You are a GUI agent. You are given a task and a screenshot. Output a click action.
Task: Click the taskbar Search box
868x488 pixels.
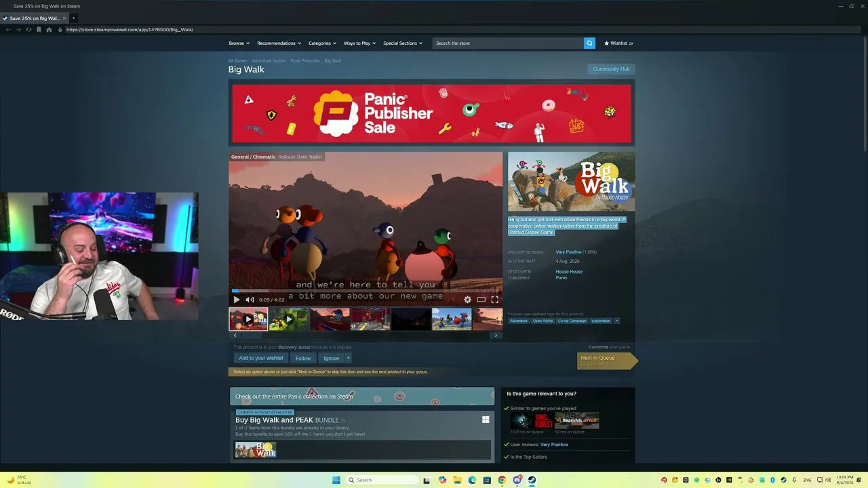[382, 480]
